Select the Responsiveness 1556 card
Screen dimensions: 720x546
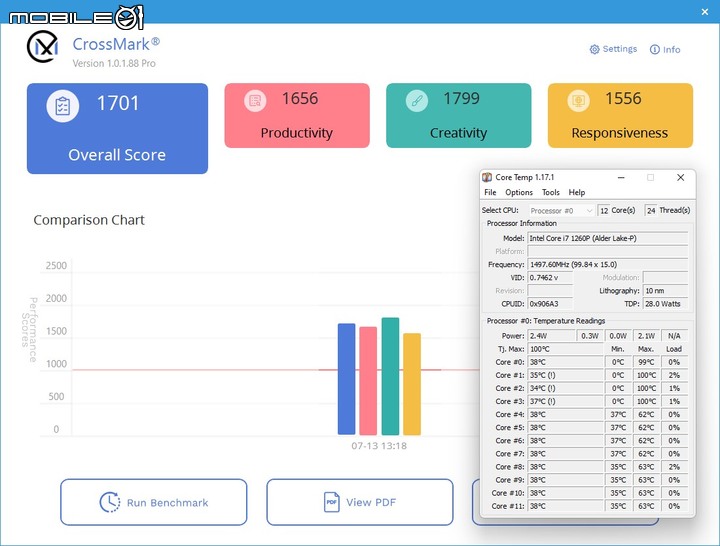coord(620,116)
